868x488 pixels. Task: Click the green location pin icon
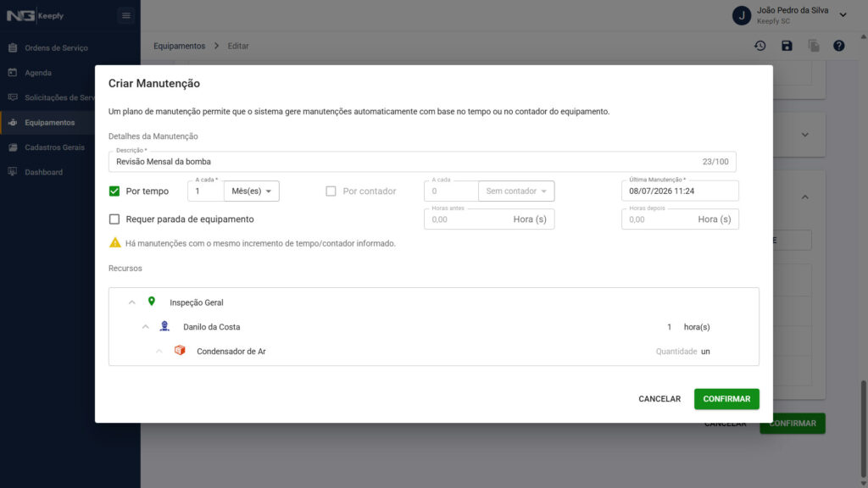click(151, 302)
